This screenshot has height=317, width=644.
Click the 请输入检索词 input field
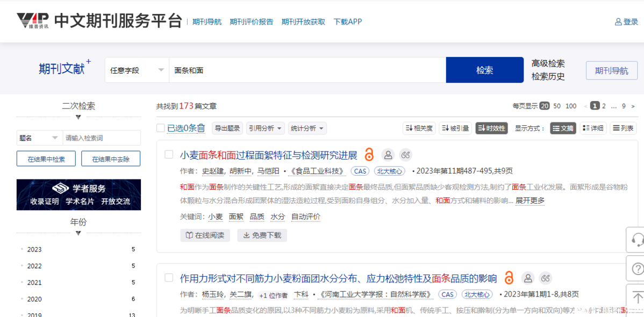(x=102, y=138)
